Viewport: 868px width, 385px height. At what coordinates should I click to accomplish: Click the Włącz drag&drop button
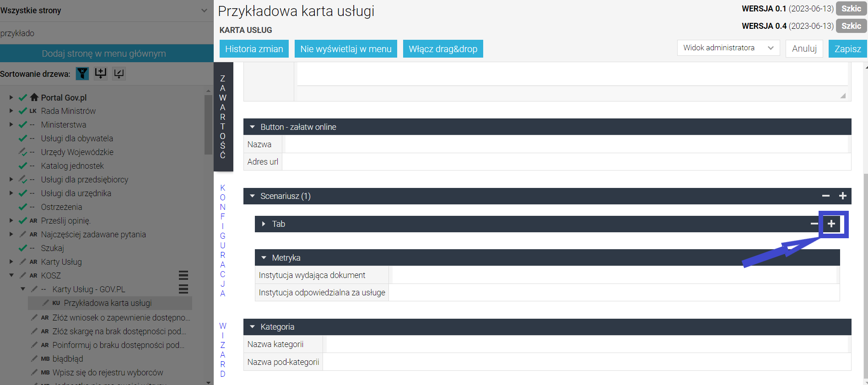pyautogui.click(x=443, y=49)
